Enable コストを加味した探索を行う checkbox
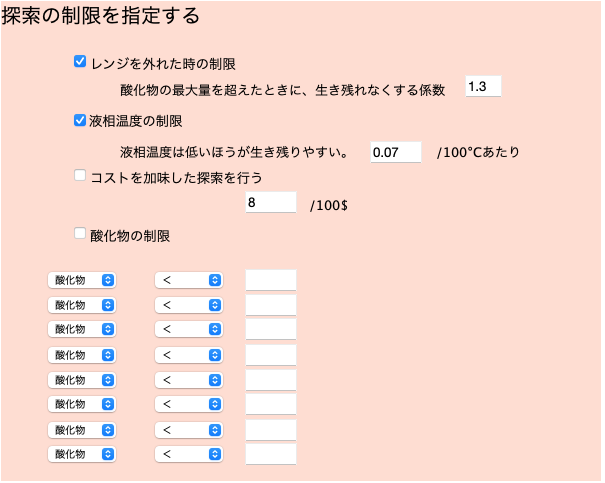The height and width of the screenshot is (483, 605). point(81,176)
